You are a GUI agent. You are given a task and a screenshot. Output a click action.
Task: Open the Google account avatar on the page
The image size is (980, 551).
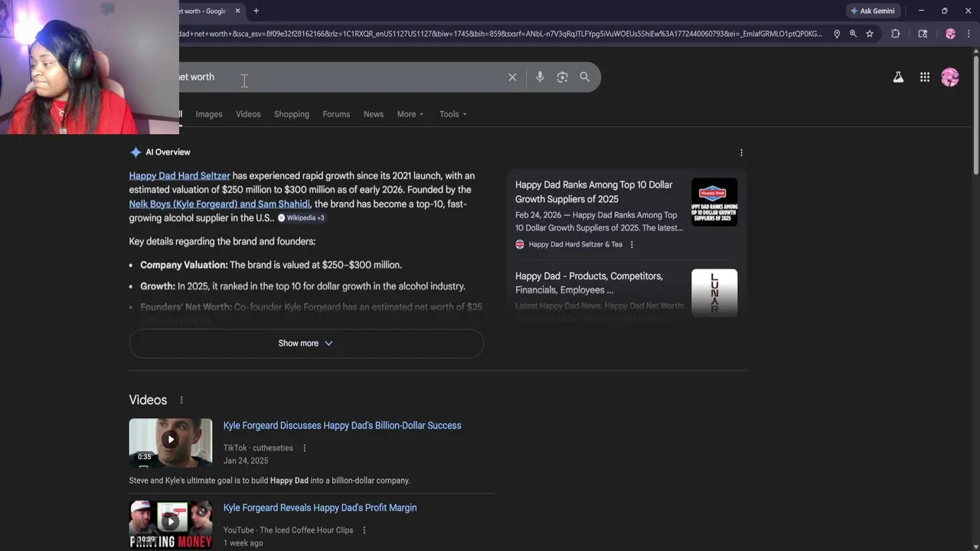pos(950,77)
